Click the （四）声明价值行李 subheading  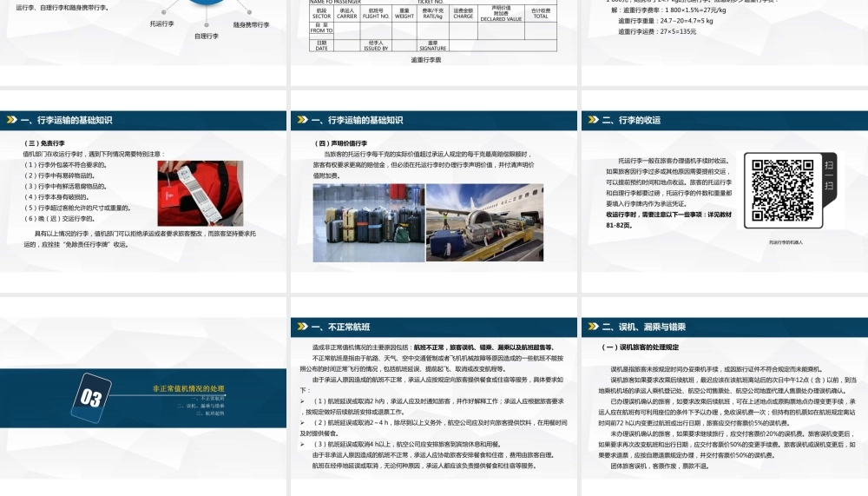click(x=340, y=143)
